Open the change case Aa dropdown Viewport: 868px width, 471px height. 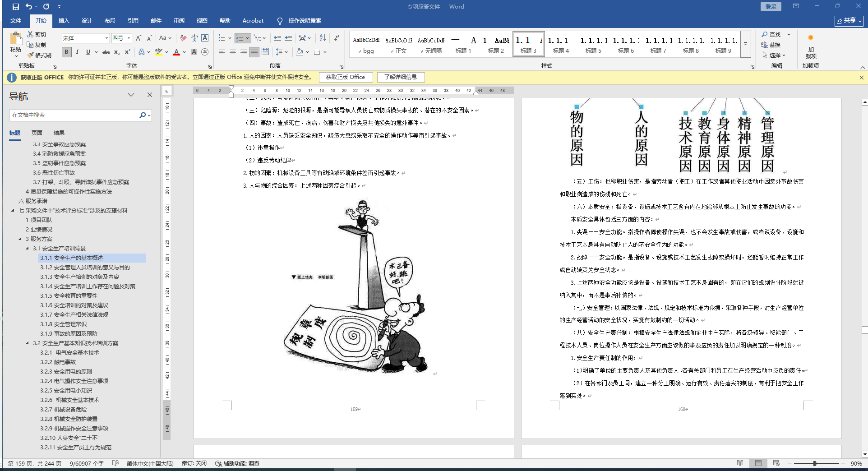pos(165,38)
